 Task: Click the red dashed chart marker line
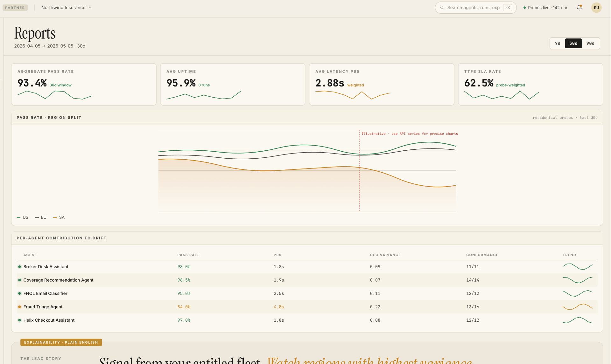pyautogui.click(x=359, y=170)
